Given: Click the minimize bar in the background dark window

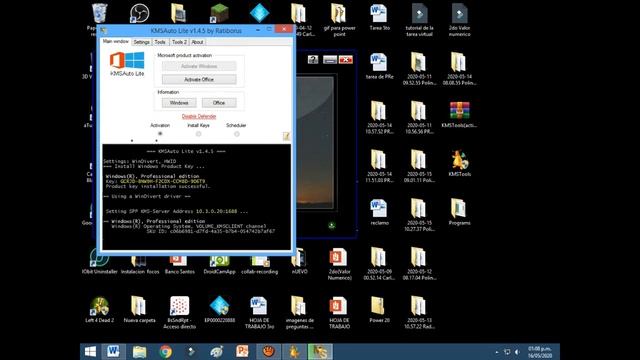Looking at the screenshot, I should click(330, 60).
